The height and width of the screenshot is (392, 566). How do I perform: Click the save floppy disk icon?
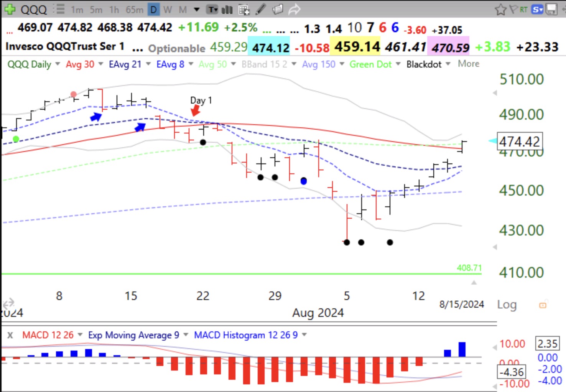coord(551,9)
